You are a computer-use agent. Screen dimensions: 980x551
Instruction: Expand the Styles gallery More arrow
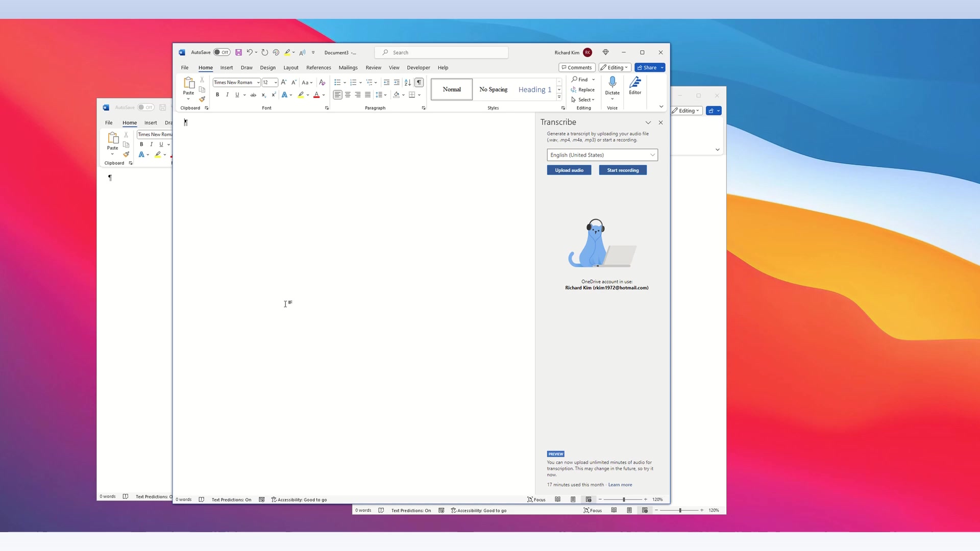click(x=559, y=97)
